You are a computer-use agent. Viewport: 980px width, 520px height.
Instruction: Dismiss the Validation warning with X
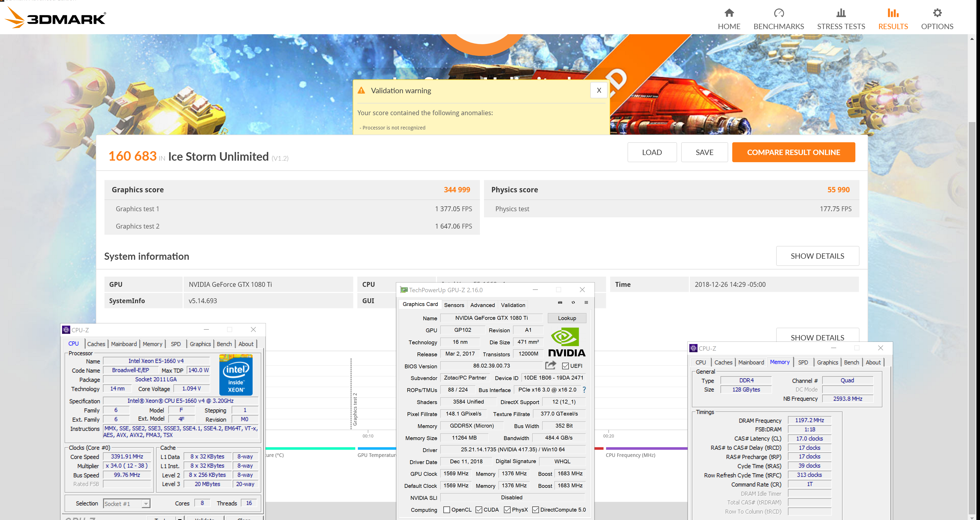coord(599,90)
